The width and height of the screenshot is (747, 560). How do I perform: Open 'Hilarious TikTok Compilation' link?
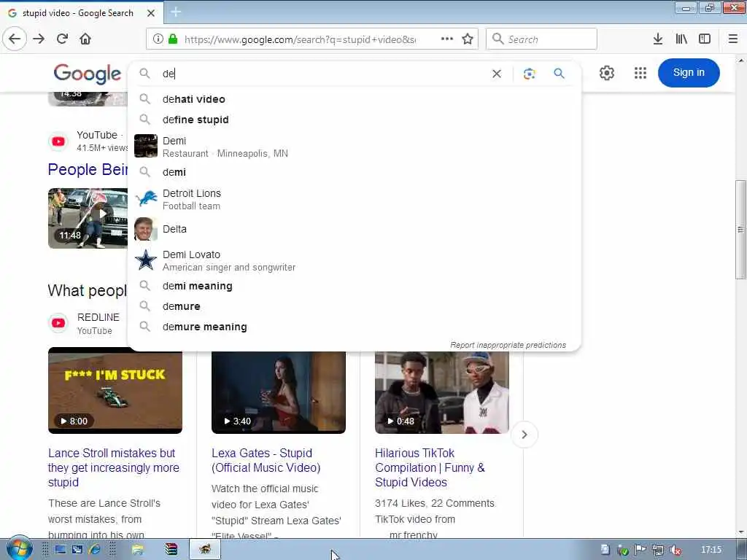tap(430, 467)
